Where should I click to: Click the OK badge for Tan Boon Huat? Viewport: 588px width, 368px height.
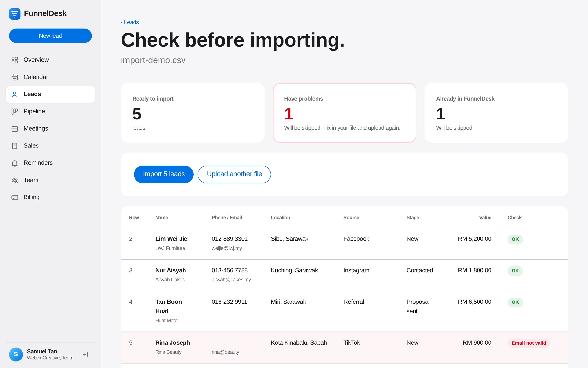tap(515, 302)
